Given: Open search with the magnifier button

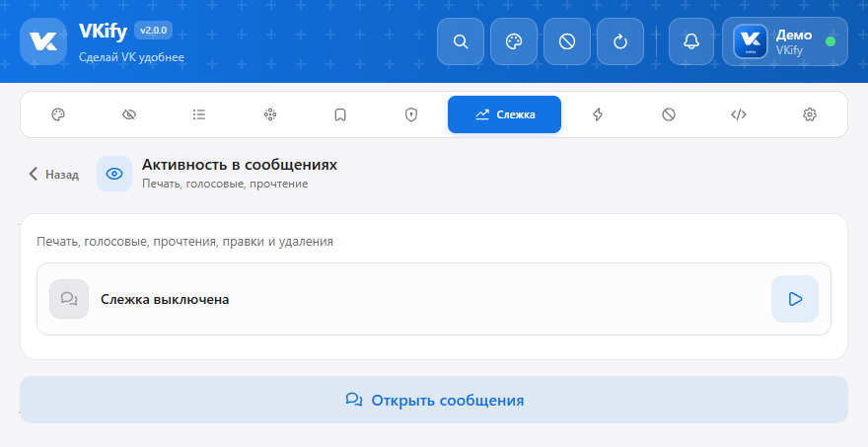Looking at the screenshot, I should pyautogui.click(x=461, y=41).
